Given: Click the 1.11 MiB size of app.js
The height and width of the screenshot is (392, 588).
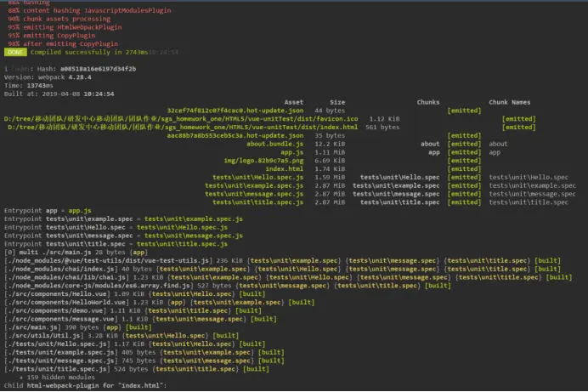Looking at the screenshot, I should [330, 152].
